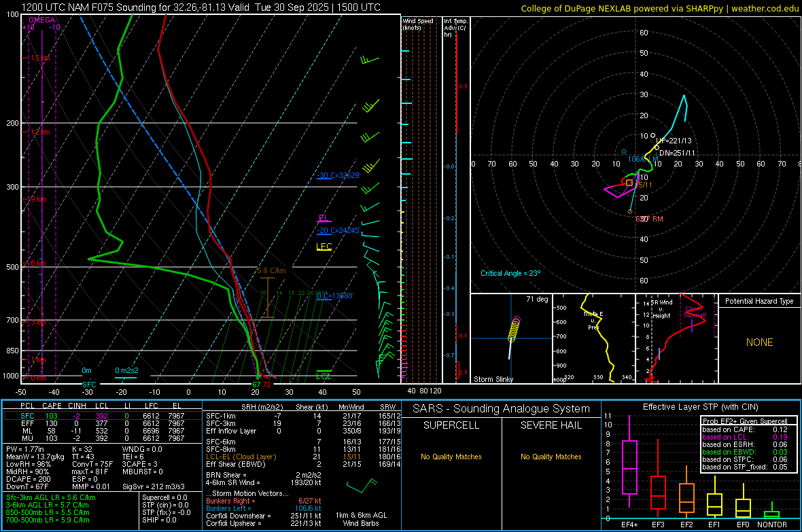
Task: Click the SR Wind v. Height inset plot
Action: click(677, 338)
